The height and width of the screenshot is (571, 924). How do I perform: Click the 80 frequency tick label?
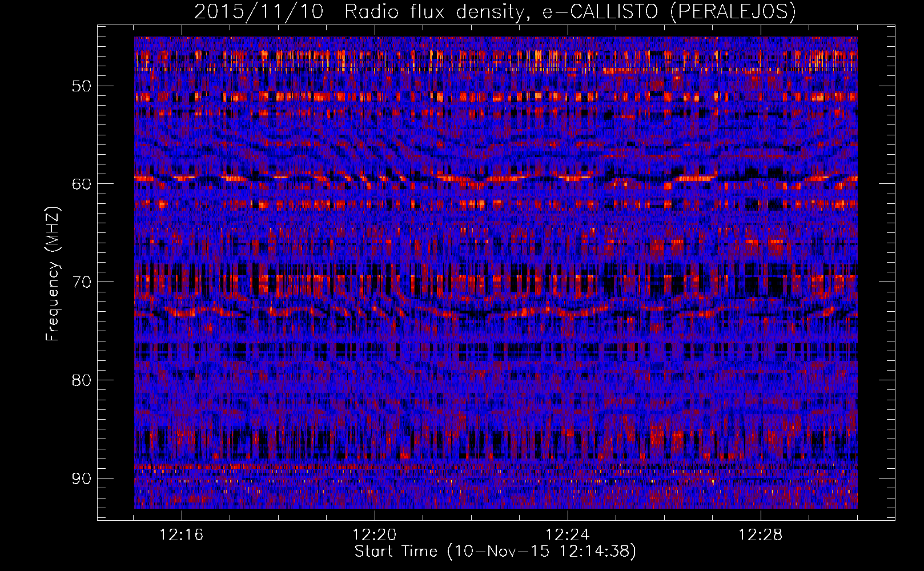[81, 380]
